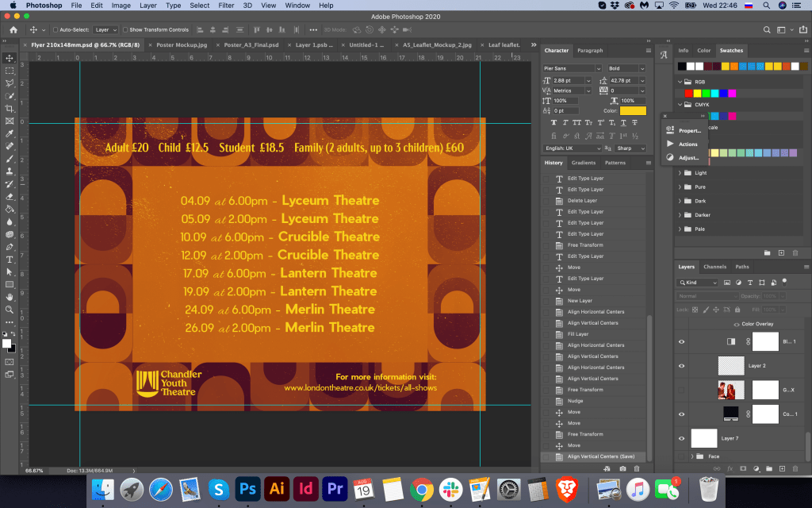Select the Horizontal Type tool
Image resolution: width=812 pixels, height=508 pixels.
click(x=10, y=260)
